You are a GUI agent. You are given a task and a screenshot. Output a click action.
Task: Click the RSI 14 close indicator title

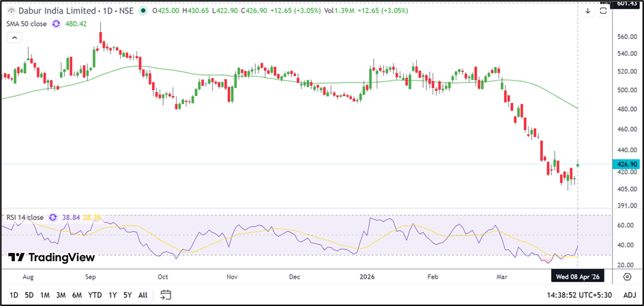coord(23,217)
